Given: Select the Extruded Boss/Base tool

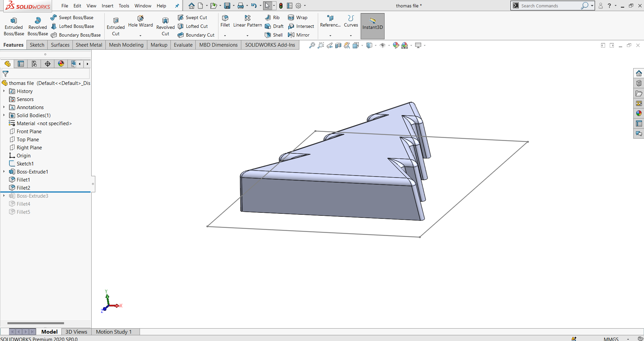Looking at the screenshot, I should [x=14, y=26].
